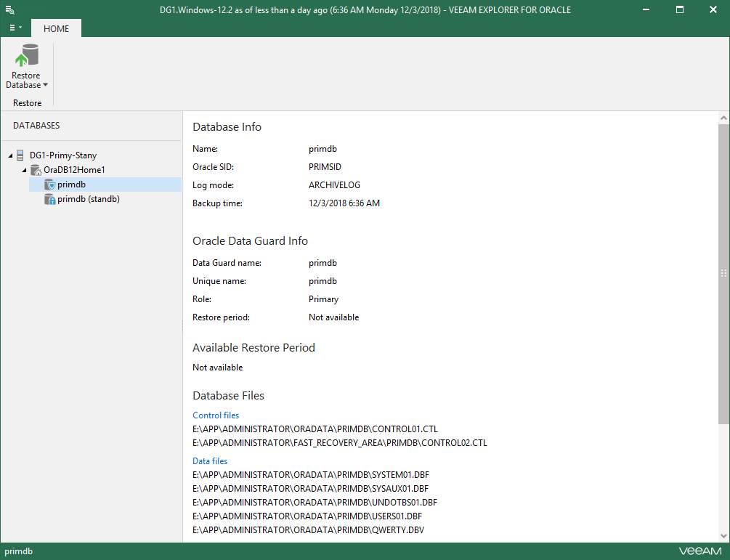Click the Restore ribbon group label
The height and width of the screenshot is (560, 730).
point(27,103)
